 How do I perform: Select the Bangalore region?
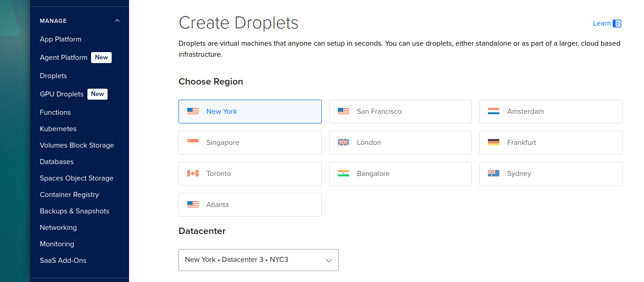400,174
